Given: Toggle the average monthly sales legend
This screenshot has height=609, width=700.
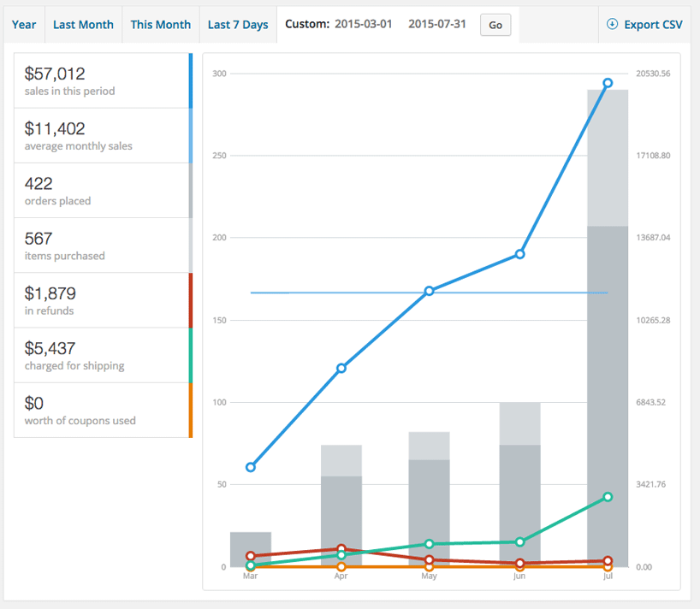Looking at the screenshot, I should (x=104, y=136).
